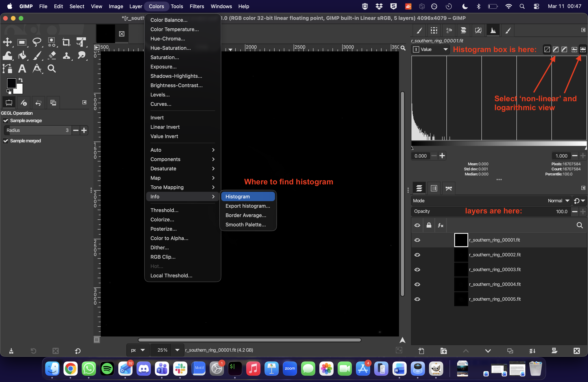588x382 pixels.
Task: Expand the layer Mode Normal dropdown
Action: (x=558, y=201)
